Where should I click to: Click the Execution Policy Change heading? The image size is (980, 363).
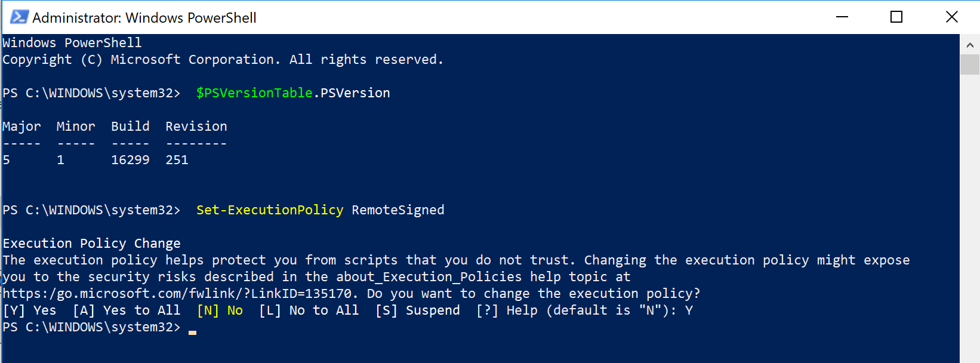click(92, 244)
